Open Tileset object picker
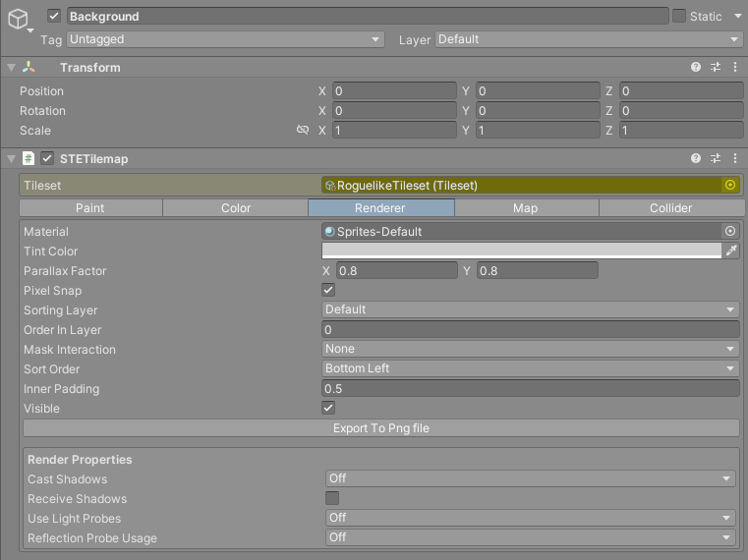The width and height of the screenshot is (748, 560). [x=730, y=185]
